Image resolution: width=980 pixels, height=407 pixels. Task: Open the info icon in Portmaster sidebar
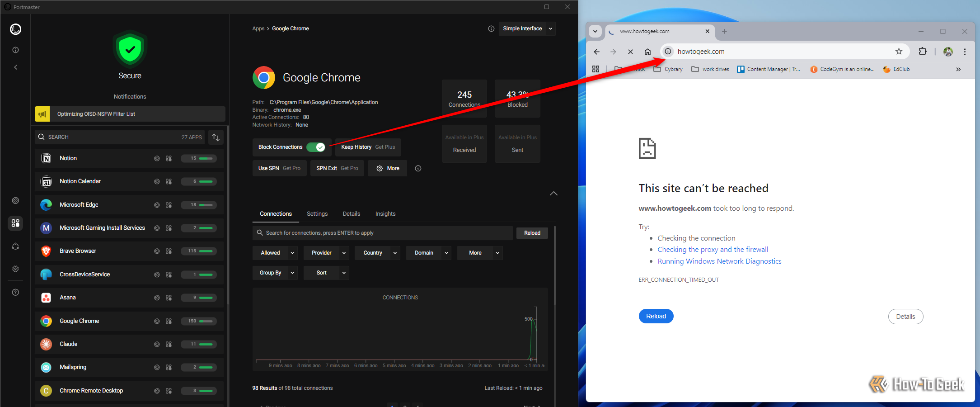pyautogui.click(x=15, y=50)
